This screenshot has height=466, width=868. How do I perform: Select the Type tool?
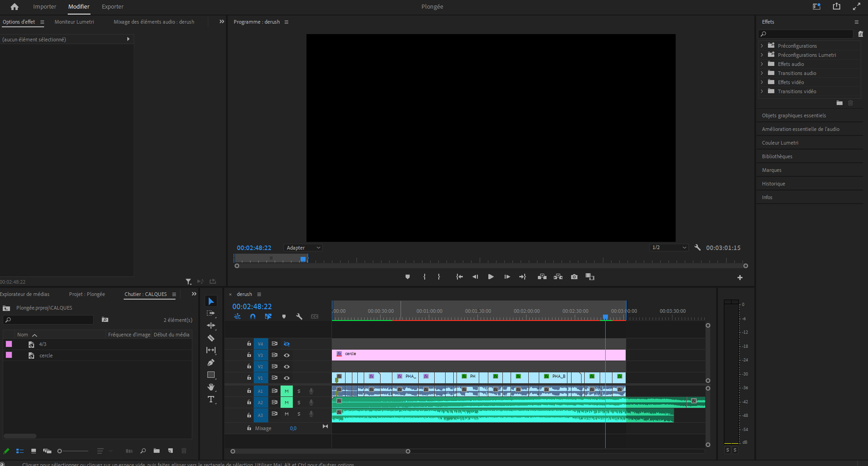pyautogui.click(x=211, y=399)
